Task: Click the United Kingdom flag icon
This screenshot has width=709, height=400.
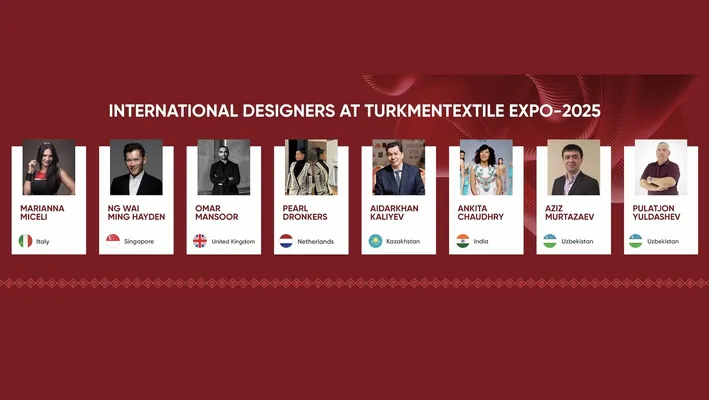Action: tap(200, 241)
